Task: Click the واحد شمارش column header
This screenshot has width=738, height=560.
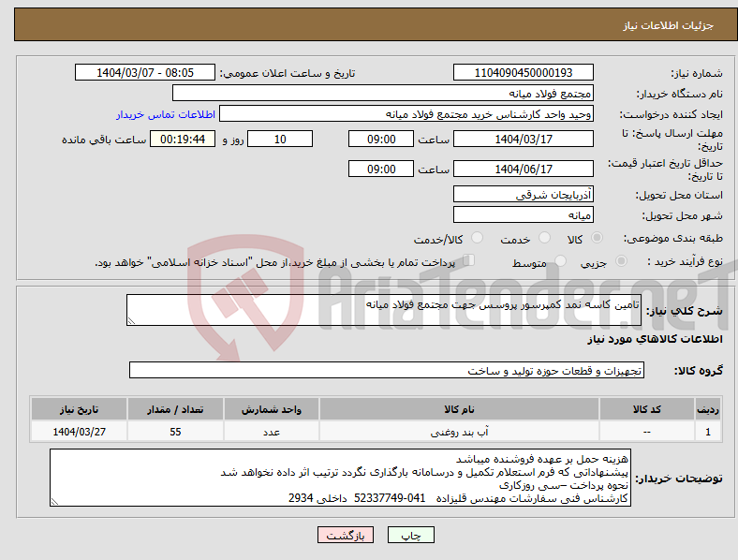Action: tap(271, 409)
